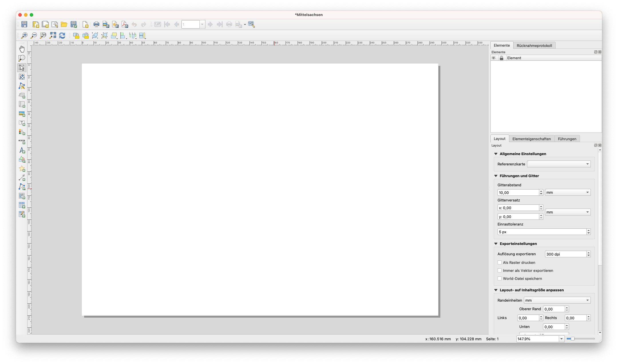
Task: Select the Layout tab
Action: pos(499,139)
